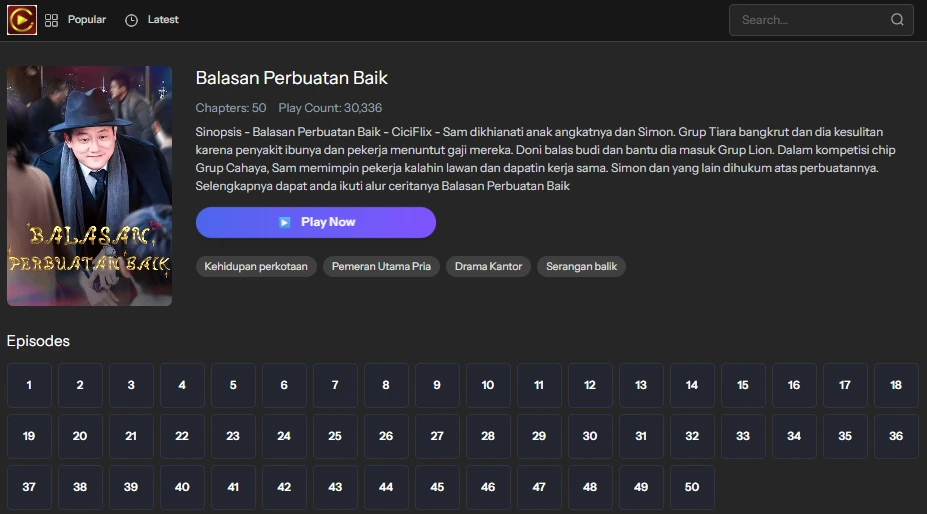
Task: Open episode 40
Action: (182, 487)
